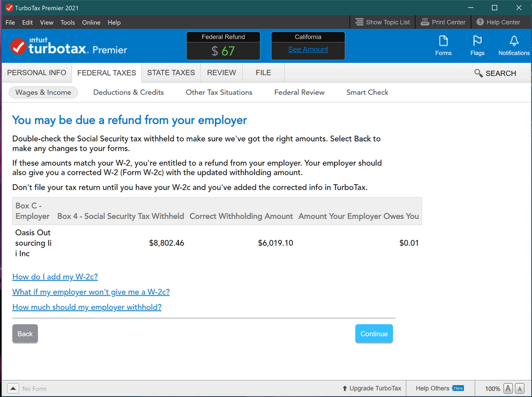Viewport: 532px width, 397px height.
Task: Click larger text size A icon
Action: [x=508, y=388]
